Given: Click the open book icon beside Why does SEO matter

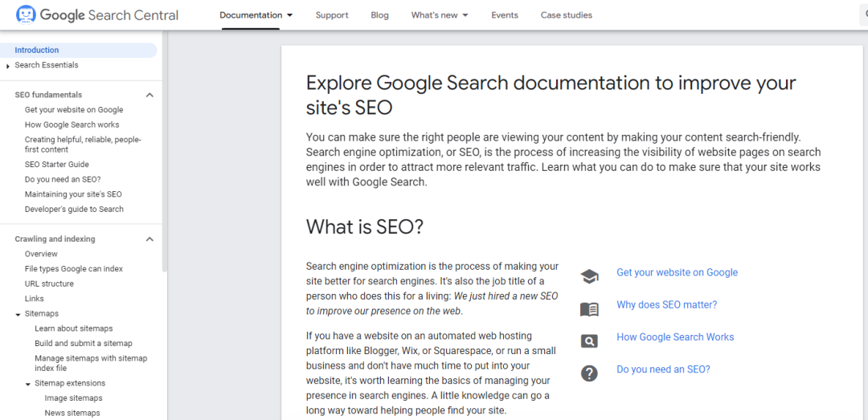Looking at the screenshot, I should coord(590,308).
